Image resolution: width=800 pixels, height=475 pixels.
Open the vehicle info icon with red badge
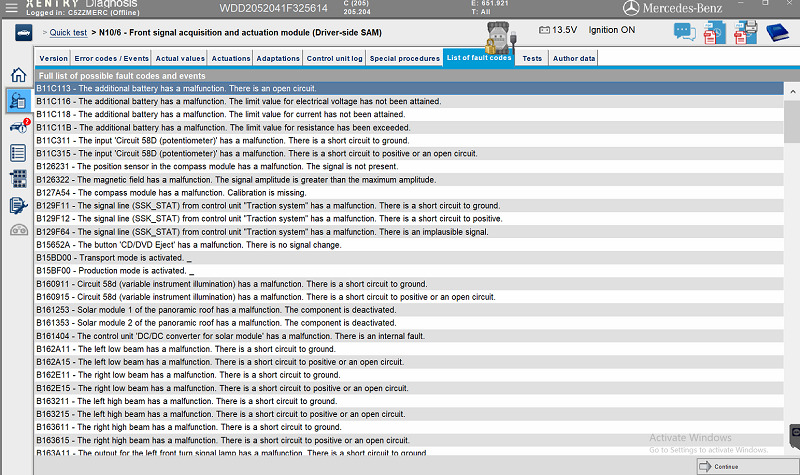19,126
